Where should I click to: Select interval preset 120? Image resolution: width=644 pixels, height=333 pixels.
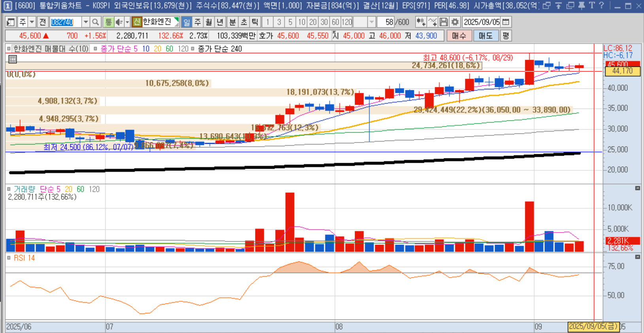click(347, 22)
